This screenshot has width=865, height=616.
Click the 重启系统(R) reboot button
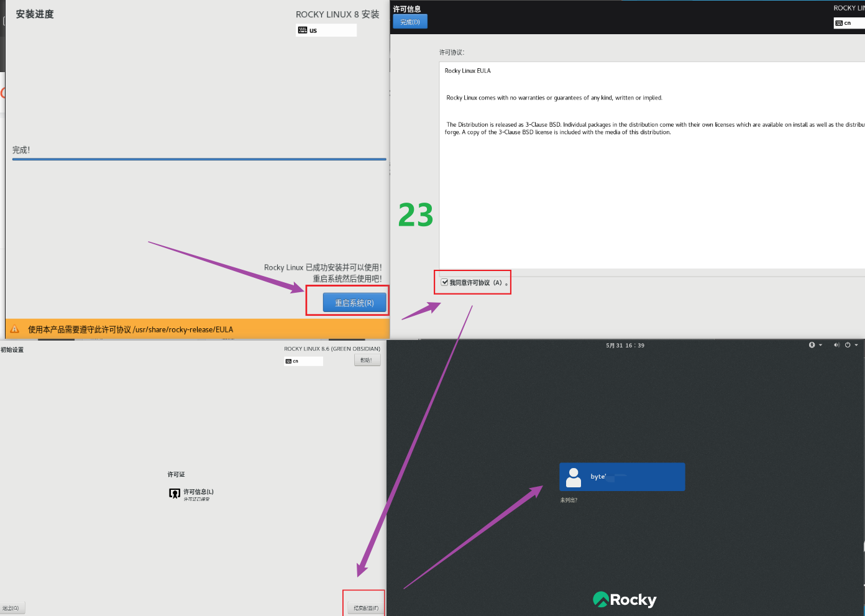(355, 303)
